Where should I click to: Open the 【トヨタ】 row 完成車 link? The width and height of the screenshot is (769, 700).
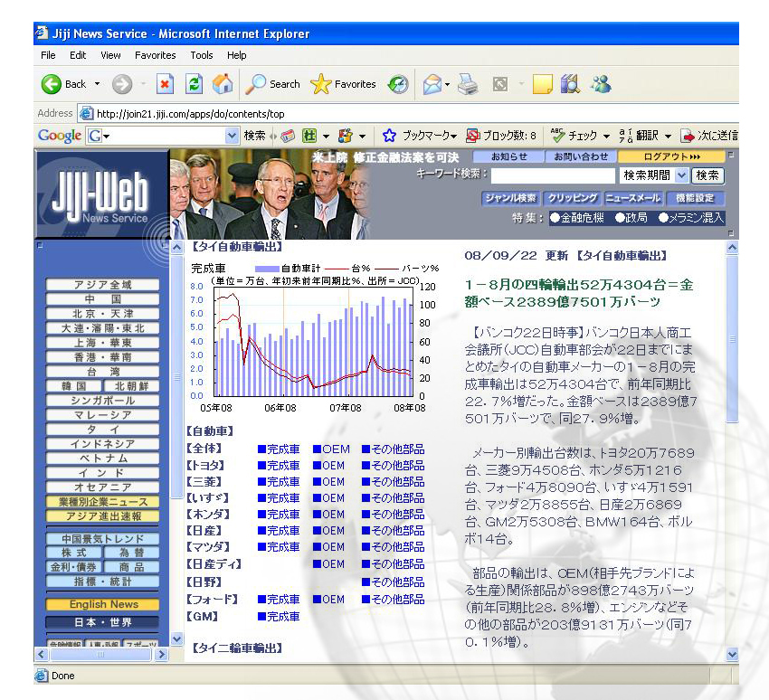click(279, 466)
